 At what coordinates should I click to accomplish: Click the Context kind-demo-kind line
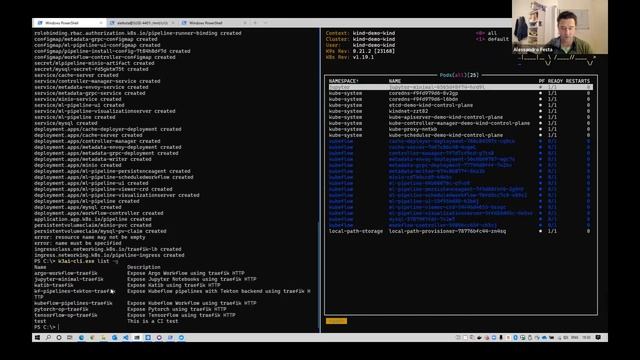point(360,33)
